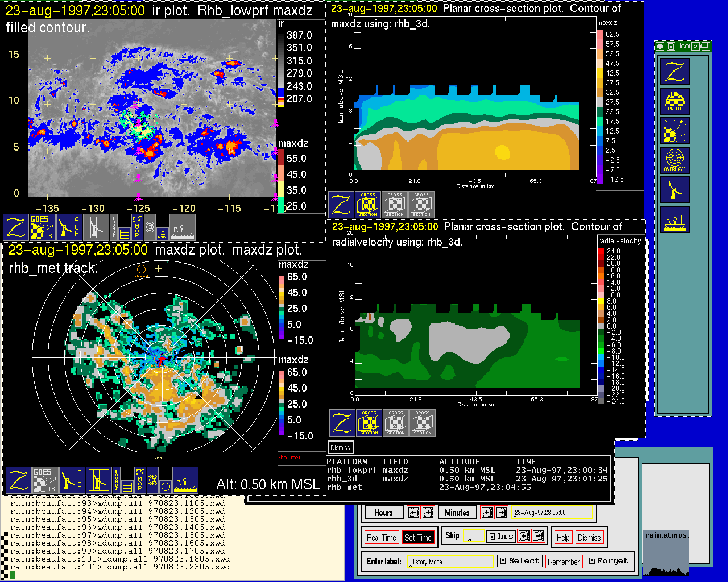Click the Help button in time controller

(563, 538)
